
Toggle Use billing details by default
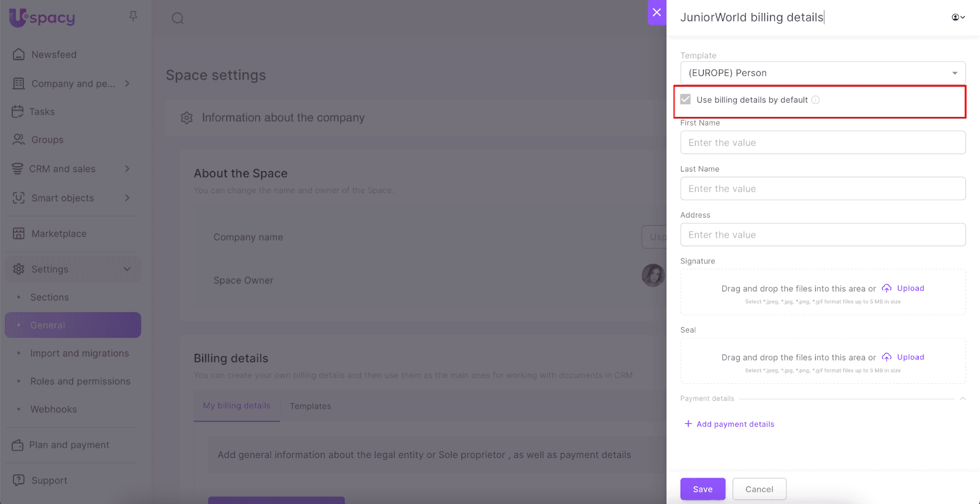tap(685, 100)
